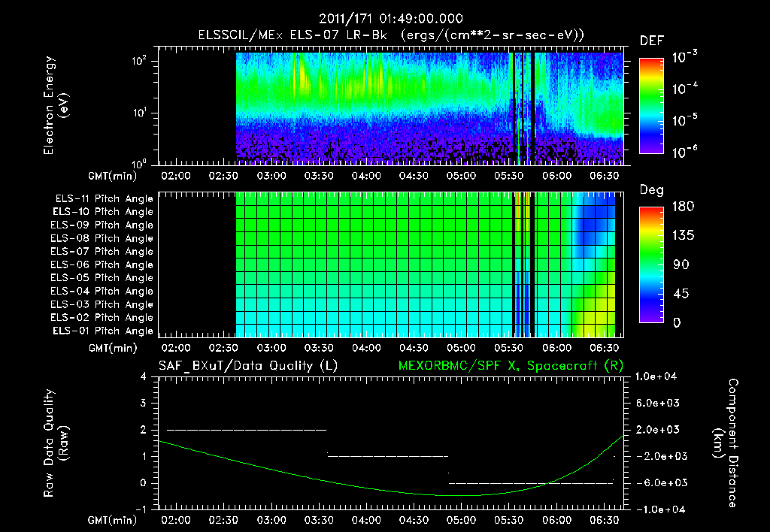Select the ELS-01 Pitch Angle row label
Image resolution: width=770 pixels, height=532 pixels.
coord(103,331)
